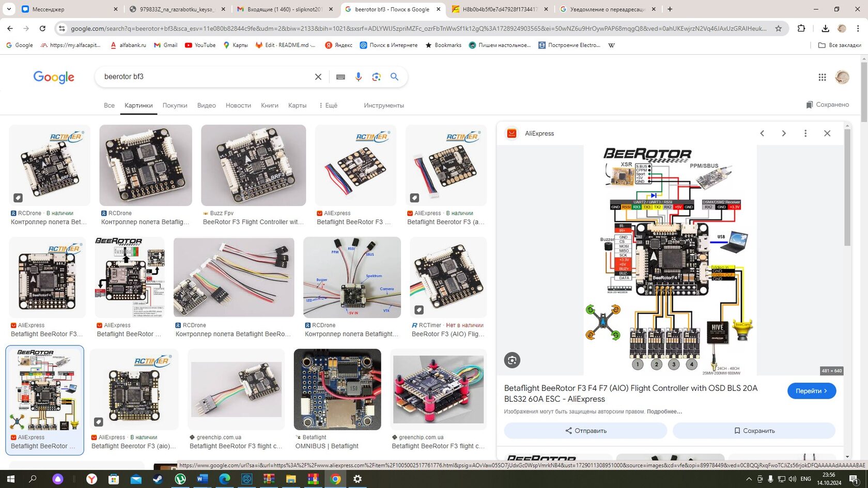
Task: Search inside image with Lens button
Action: coord(512,360)
